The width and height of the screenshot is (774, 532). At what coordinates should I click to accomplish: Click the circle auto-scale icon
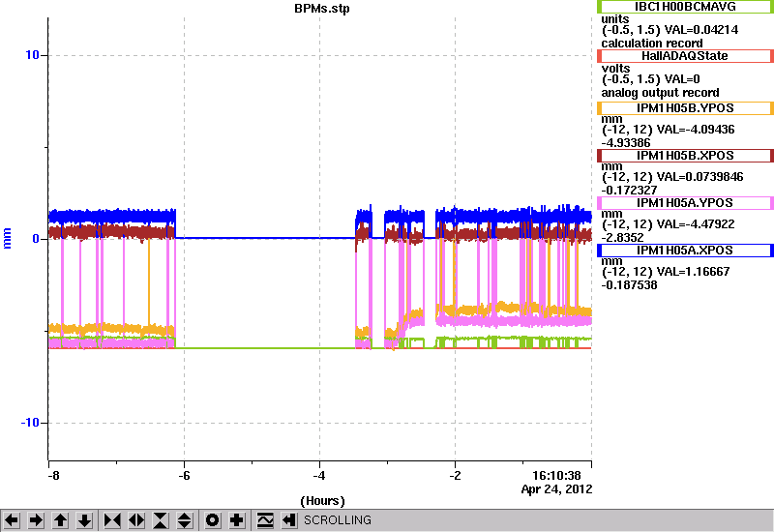click(x=213, y=520)
